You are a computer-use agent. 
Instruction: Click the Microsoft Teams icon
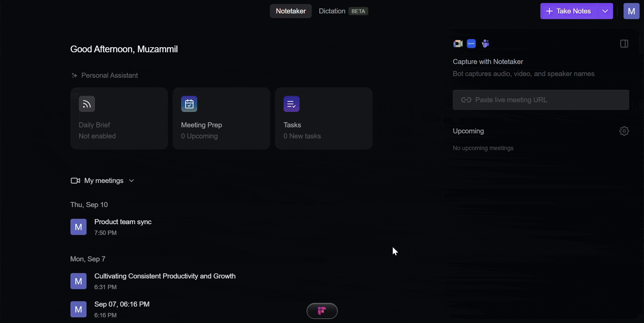[485, 44]
